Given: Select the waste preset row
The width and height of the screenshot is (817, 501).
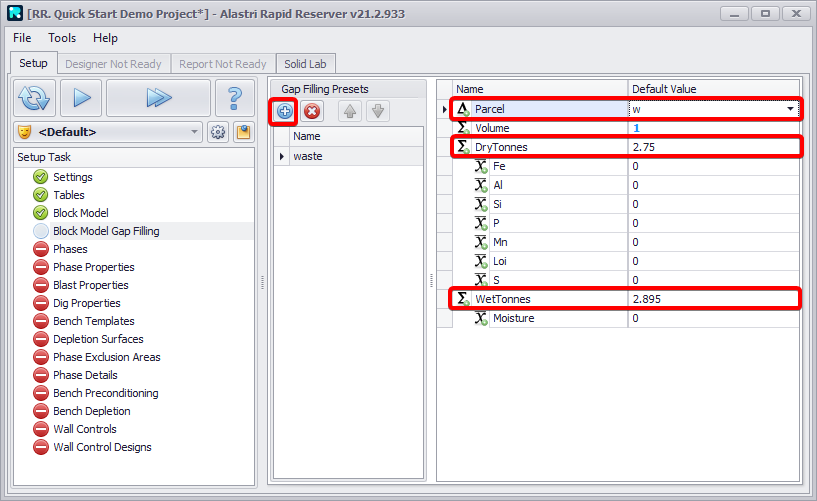Looking at the screenshot, I should (x=349, y=156).
